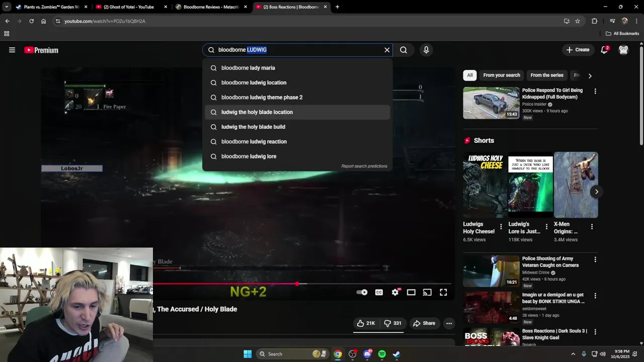Viewport: 644px width, 362px height.
Task: Open the YouTube guide hamburger menu
Action: pos(12,50)
